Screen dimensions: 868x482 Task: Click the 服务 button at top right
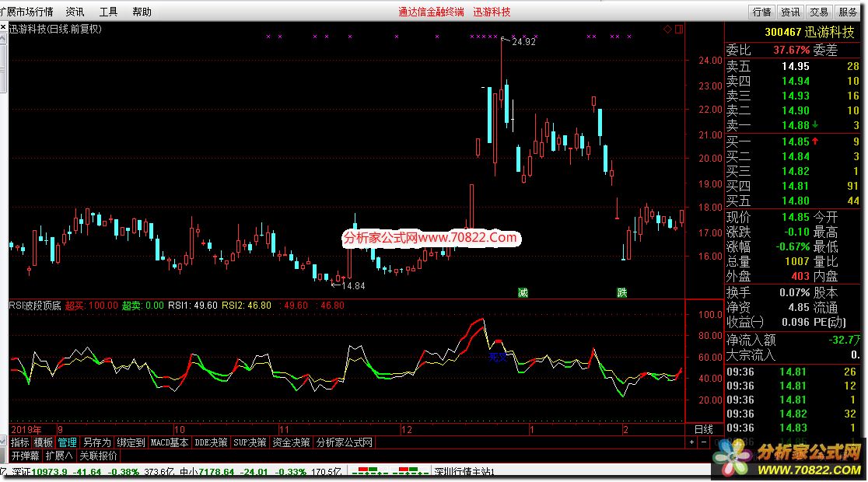tap(848, 12)
